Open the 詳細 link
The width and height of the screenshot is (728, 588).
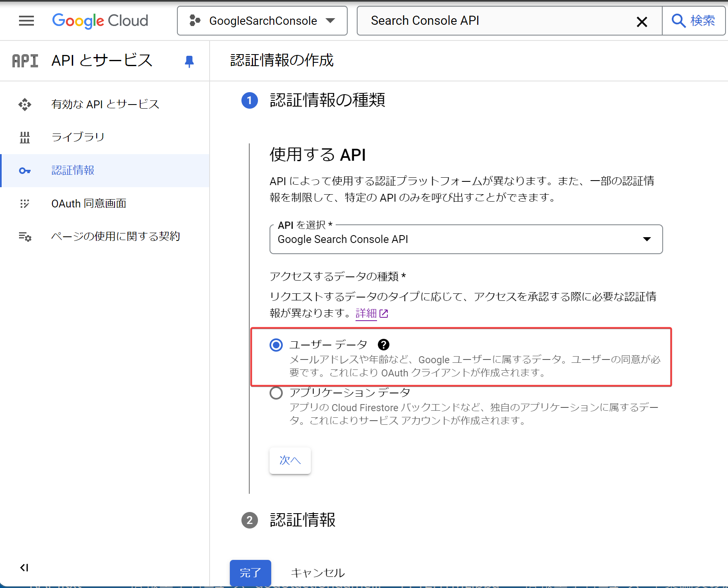366,314
